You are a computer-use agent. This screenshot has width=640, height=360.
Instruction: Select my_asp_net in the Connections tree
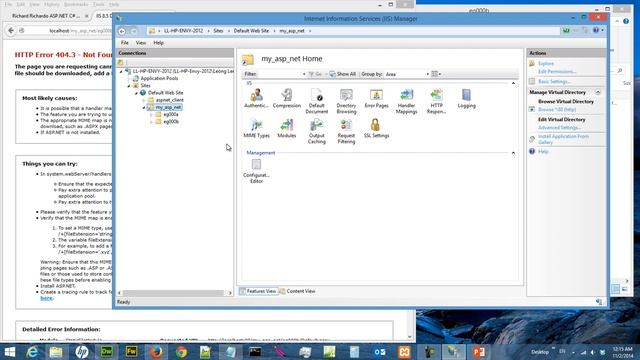click(x=168, y=107)
